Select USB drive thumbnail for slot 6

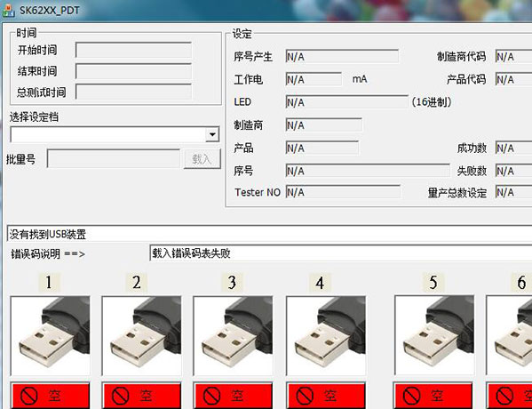tap(509, 335)
